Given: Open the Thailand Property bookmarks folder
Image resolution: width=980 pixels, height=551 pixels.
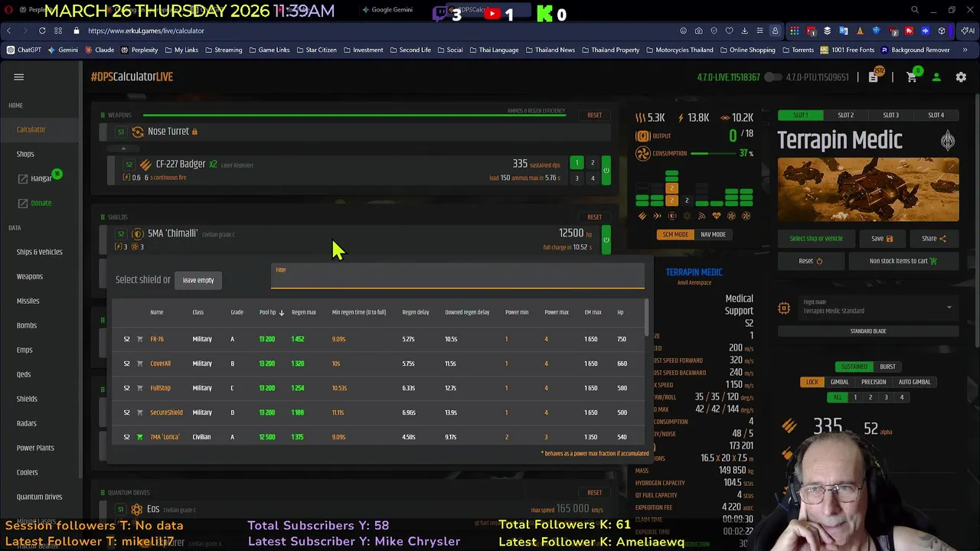Looking at the screenshot, I should click(x=609, y=50).
